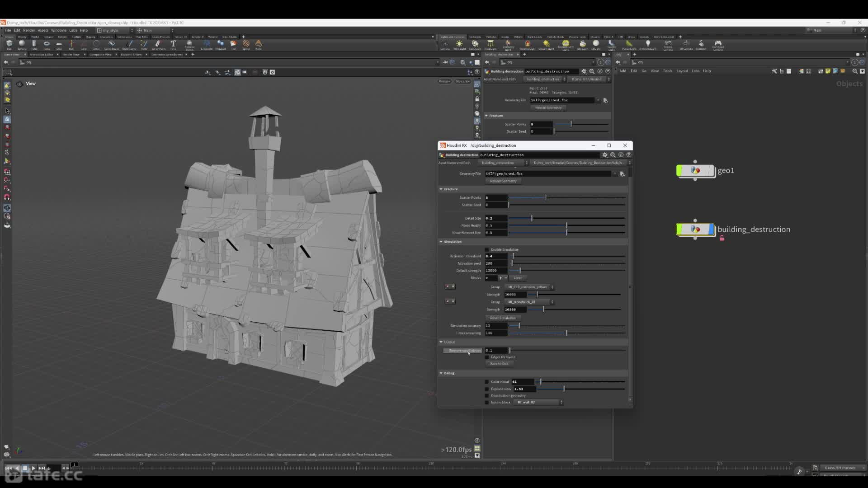868x488 pixels.
Task: Select the Grid shelf tool
Action: 59,45
